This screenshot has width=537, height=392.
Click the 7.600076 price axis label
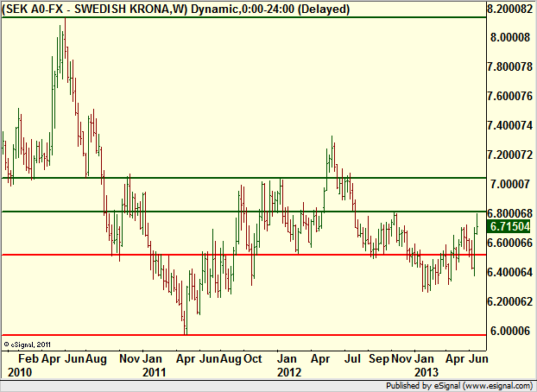(510, 96)
